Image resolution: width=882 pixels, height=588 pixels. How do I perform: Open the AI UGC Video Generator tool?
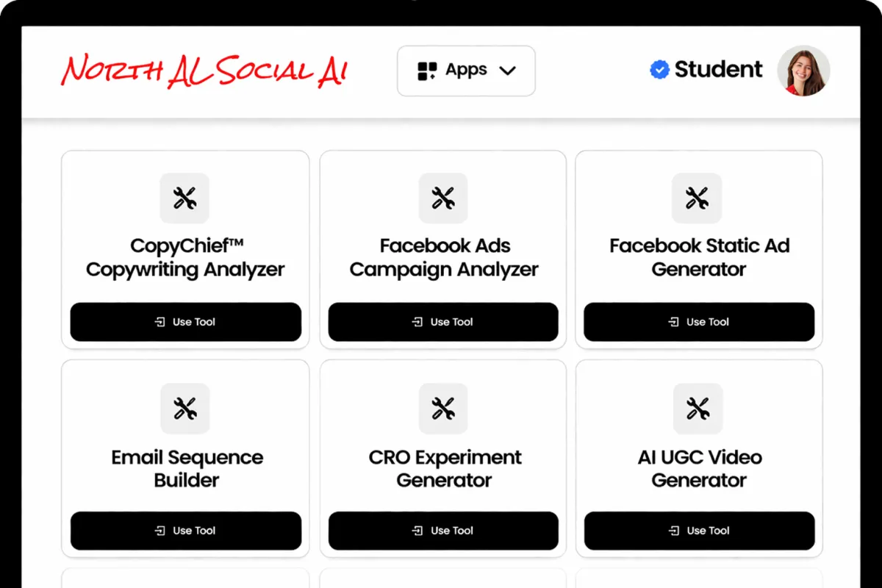(699, 531)
